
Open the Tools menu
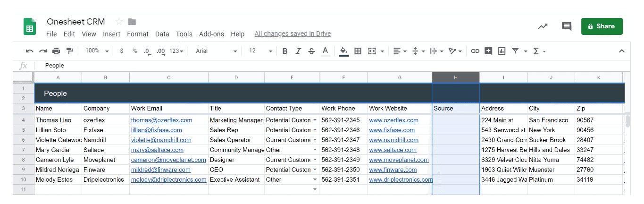click(x=184, y=34)
